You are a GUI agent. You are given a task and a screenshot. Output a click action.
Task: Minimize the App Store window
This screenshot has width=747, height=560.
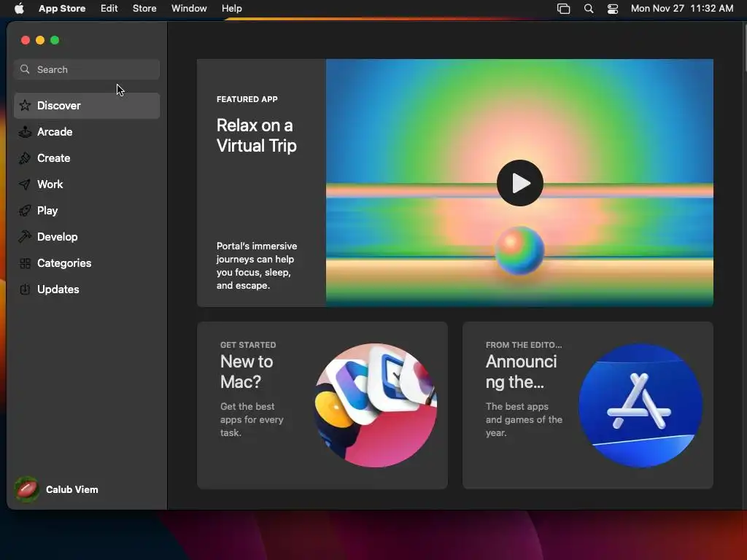pos(40,40)
